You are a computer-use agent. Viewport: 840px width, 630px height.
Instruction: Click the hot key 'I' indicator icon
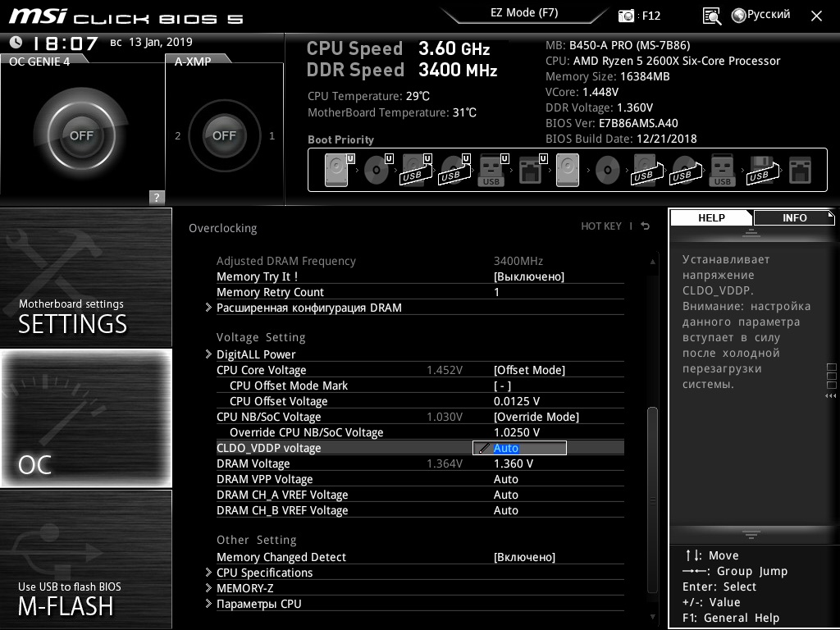pos(631,226)
